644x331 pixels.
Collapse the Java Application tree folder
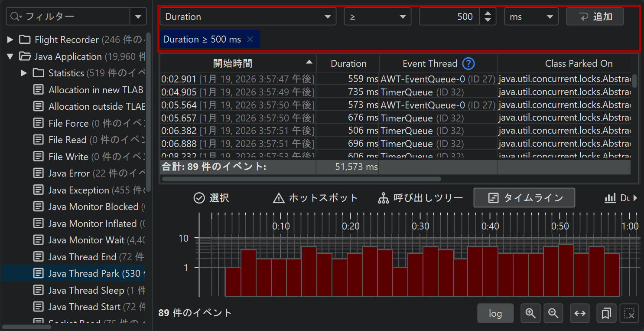click(x=10, y=56)
